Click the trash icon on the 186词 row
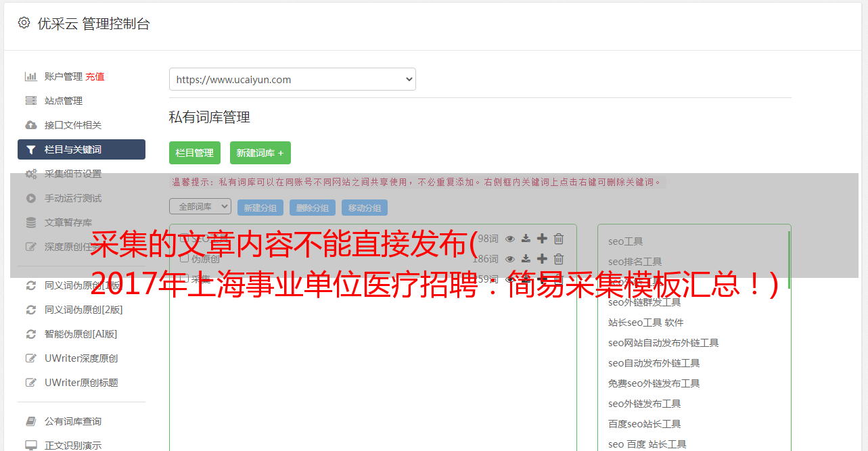Viewport: 868px width, 451px height. pyautogui.click(x=559, y=258)
